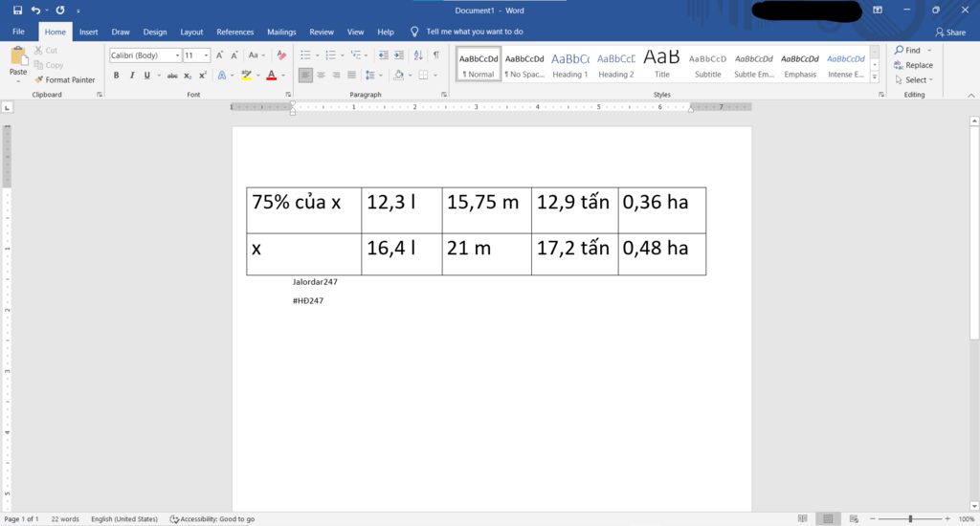Share the document
The image size is (980, 526).
950,32
